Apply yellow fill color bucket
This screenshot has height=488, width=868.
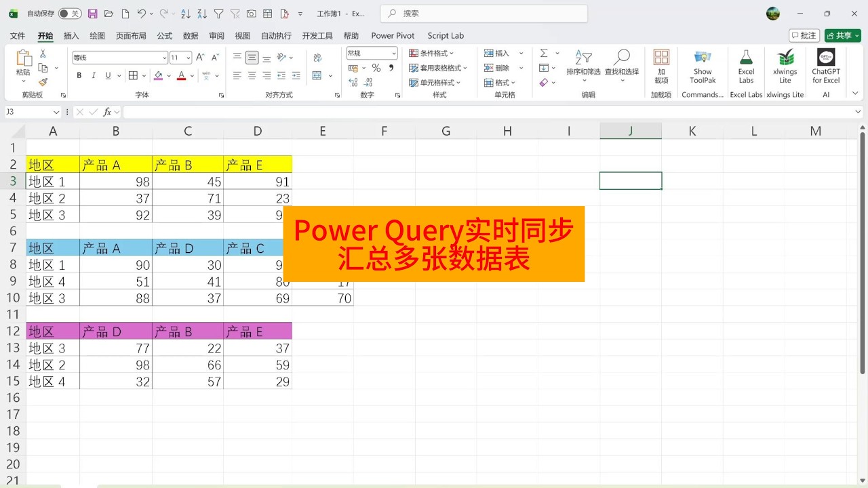158,75
